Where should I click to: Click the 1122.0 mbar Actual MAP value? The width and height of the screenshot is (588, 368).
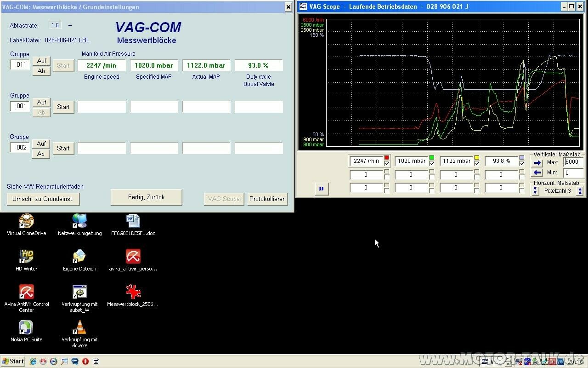206,65
